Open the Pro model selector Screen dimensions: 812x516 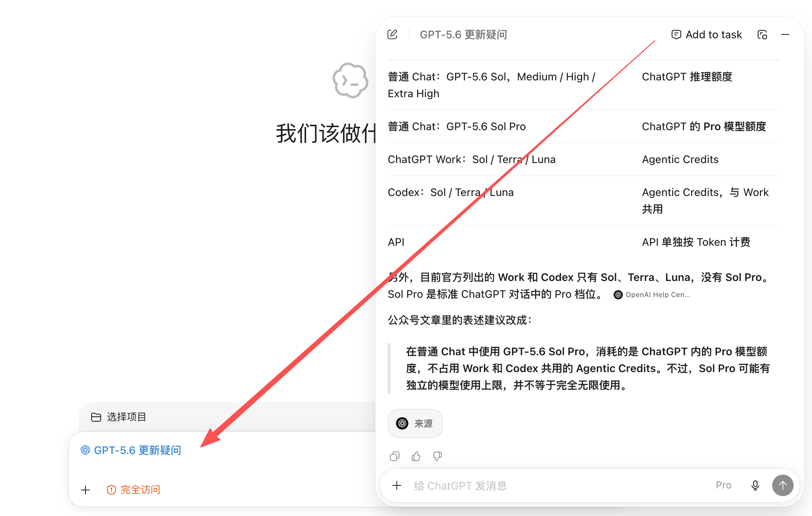(724, 485)
